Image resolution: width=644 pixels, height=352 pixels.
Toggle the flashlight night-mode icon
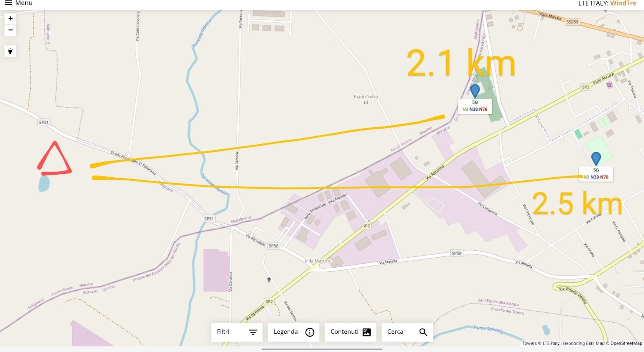click(x=10, y=51)
